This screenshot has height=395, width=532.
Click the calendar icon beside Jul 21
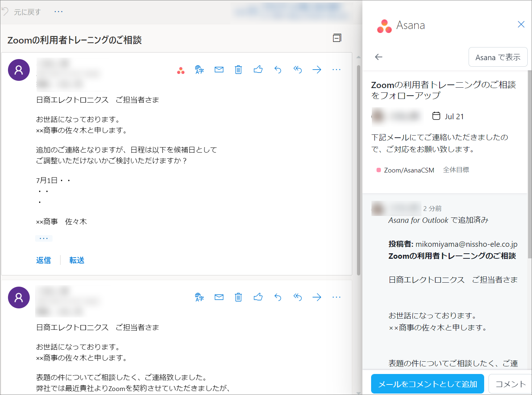pyautogui.click(x=436, y=116)
